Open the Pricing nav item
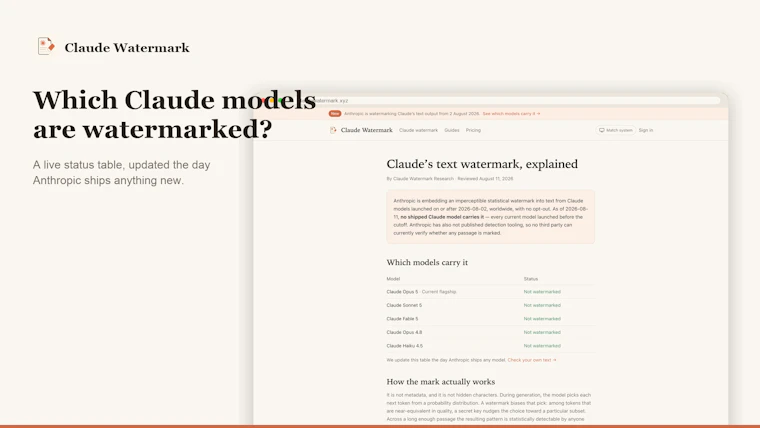 [473, 130]
